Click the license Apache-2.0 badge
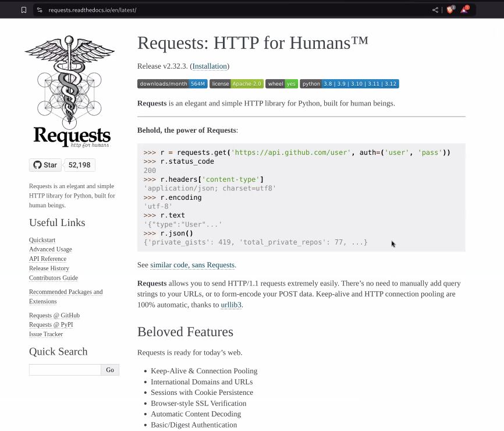504x431 pixels. click(236, 84)
